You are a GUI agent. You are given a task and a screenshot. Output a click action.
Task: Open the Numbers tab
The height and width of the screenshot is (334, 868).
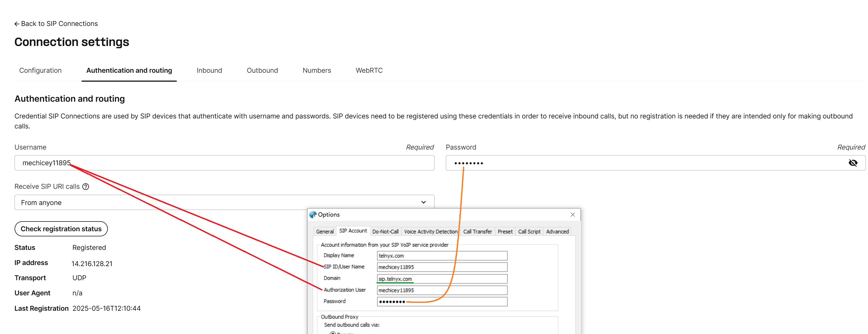tap(317, 70)
